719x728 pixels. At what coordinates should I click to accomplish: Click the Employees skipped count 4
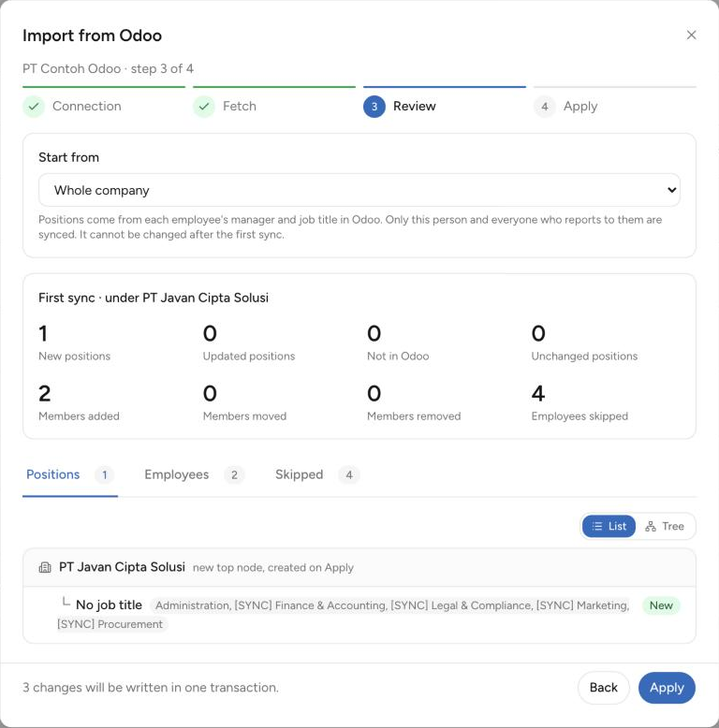(538, 394)
